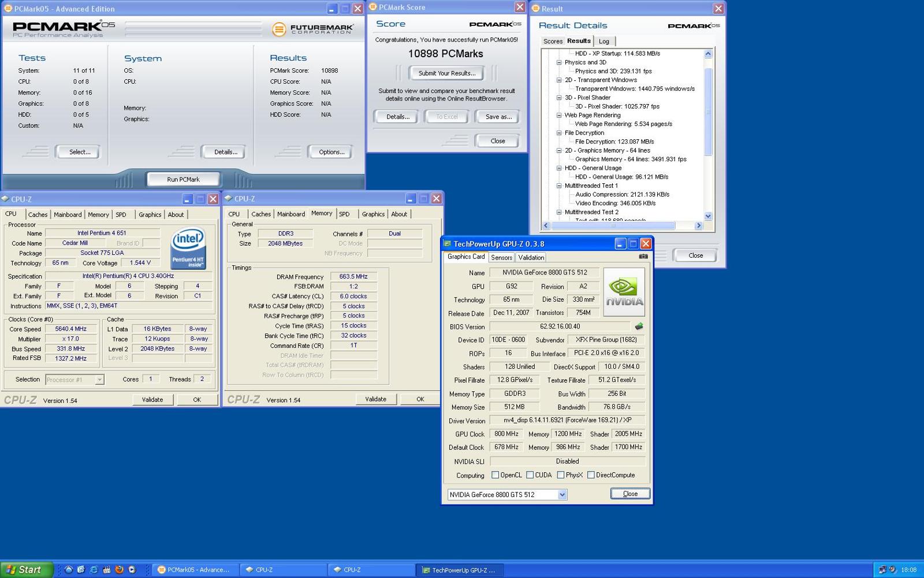Select 'Audio Compression: 2121.139 KB/s' result row
Viewport: 924px width, 578px height.
[x=623, y=194]
